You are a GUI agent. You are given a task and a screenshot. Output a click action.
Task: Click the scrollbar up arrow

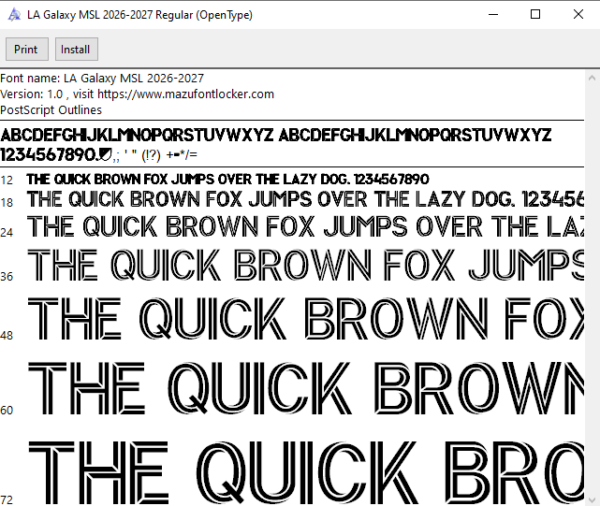pos(592,78)
